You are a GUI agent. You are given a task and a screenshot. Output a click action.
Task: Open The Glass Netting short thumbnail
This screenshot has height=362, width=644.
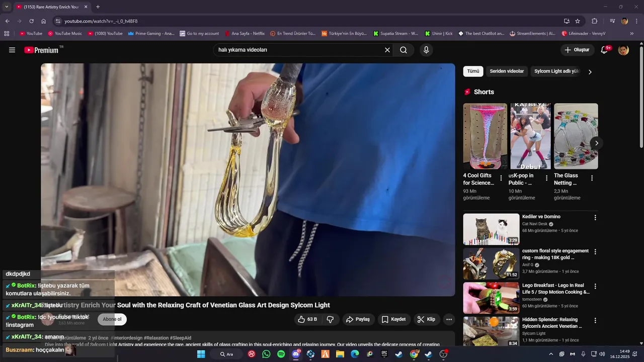tap(576, 136)
